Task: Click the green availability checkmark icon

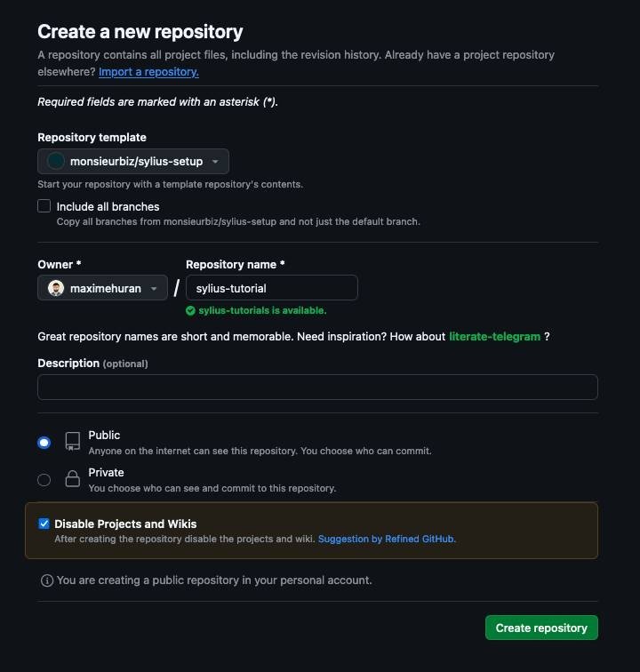Action: (190, 310)
